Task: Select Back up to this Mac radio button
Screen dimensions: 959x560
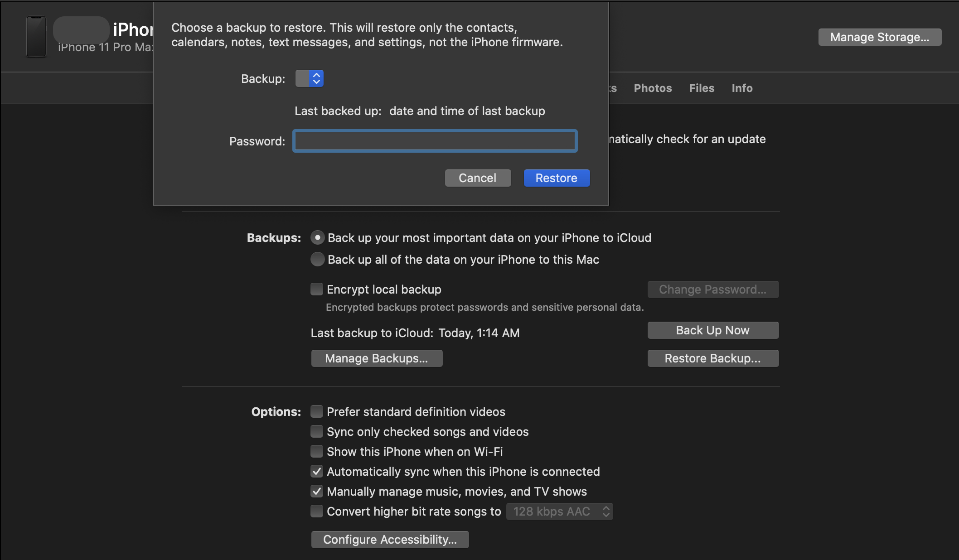Action: pyautogui.click(x=317, y=259)
